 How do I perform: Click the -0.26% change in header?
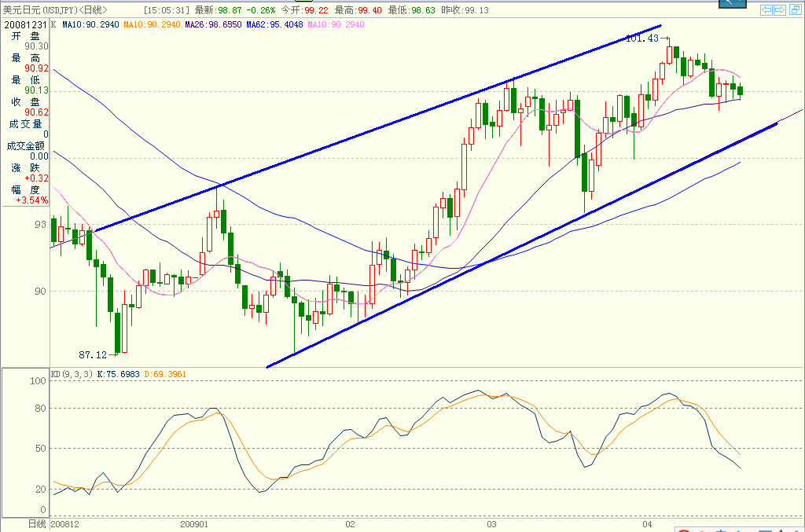tap(261, 9)
